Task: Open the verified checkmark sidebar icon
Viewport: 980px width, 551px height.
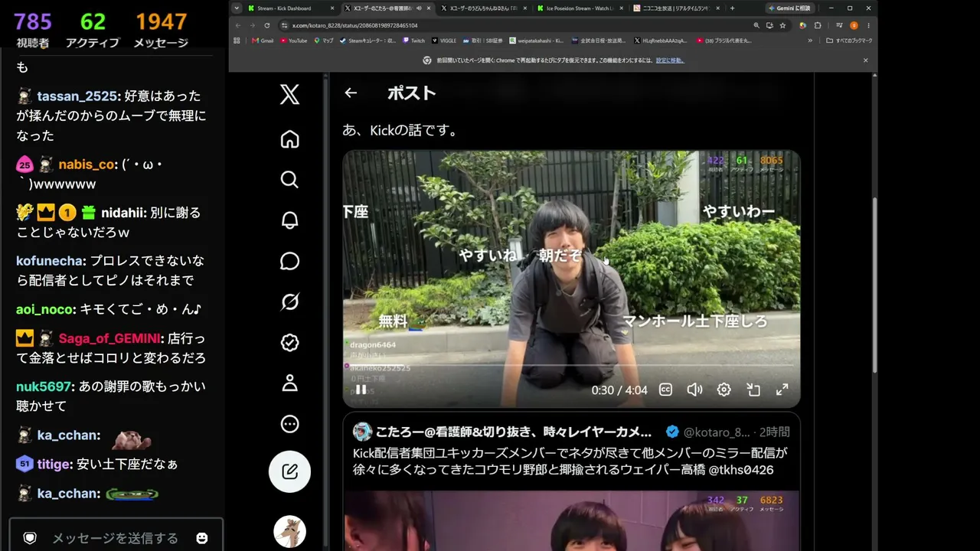Action: [289, 342]
